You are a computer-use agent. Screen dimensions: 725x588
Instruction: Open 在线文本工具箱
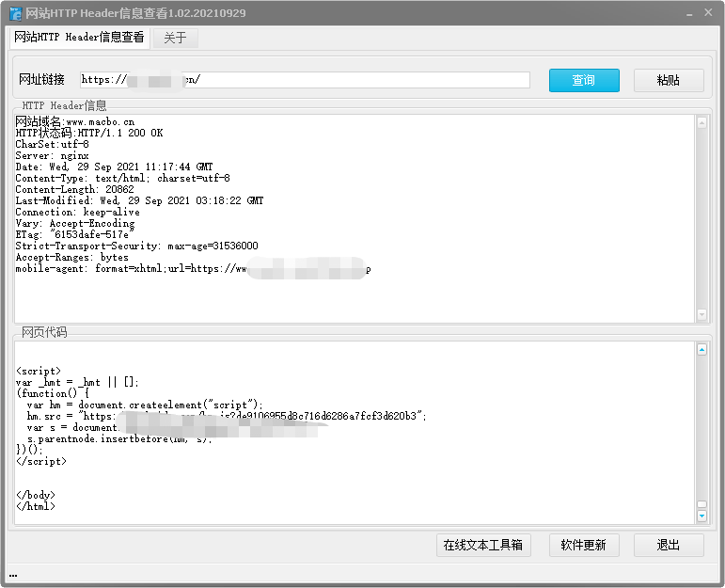click(x=483, y=545)
